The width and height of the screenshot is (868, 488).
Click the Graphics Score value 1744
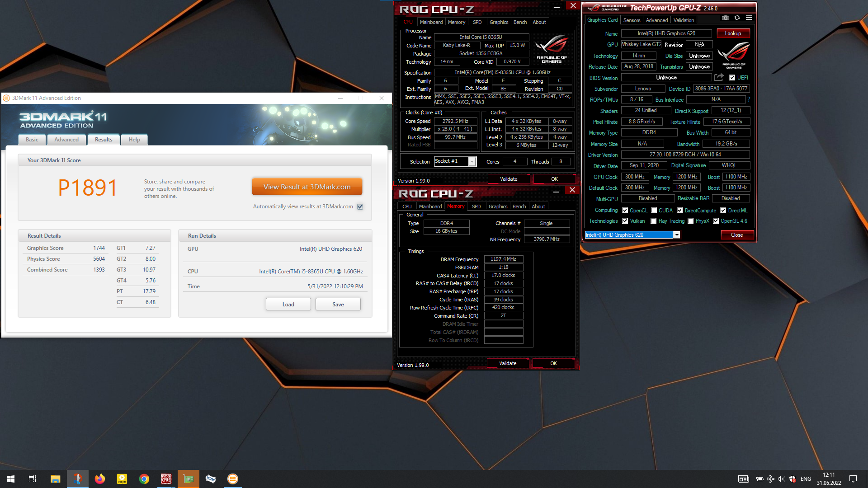point(99,248)
